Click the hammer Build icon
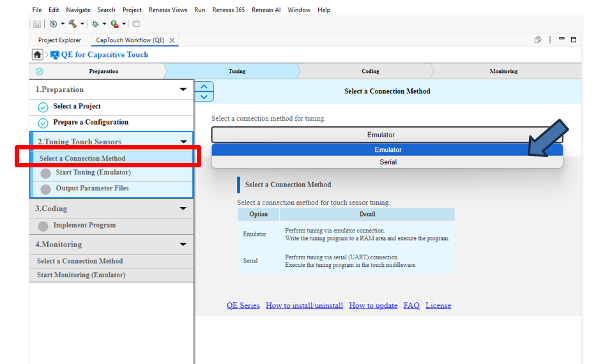Screen dimensions: 596x364 click(72, 24)
